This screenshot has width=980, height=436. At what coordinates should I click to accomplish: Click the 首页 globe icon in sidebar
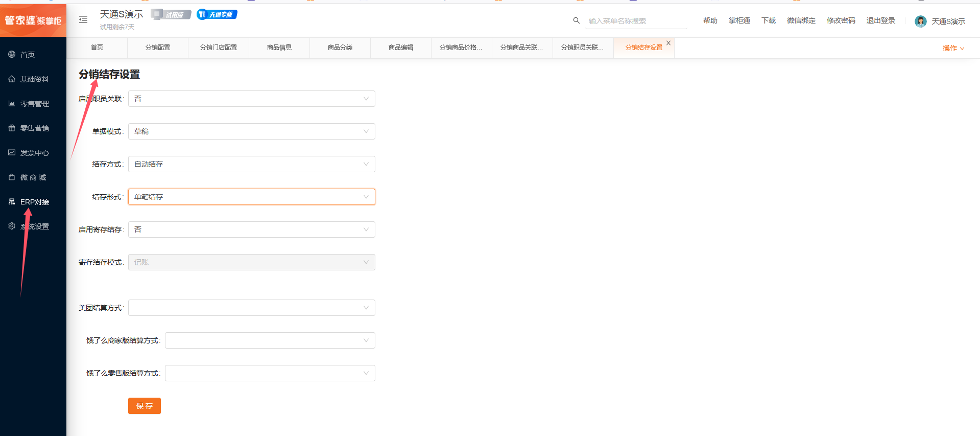[12, 54]
